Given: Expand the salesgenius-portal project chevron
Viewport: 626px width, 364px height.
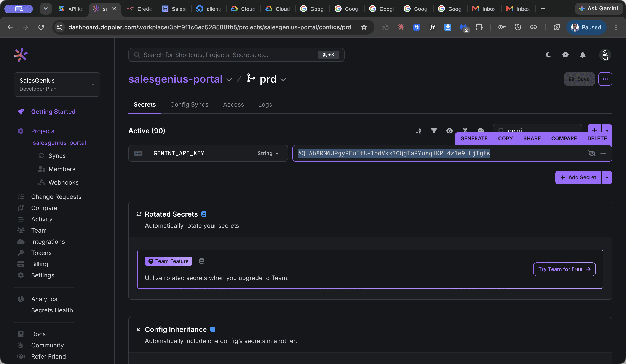Looking at the screenshot, I should tap(229, 80).
